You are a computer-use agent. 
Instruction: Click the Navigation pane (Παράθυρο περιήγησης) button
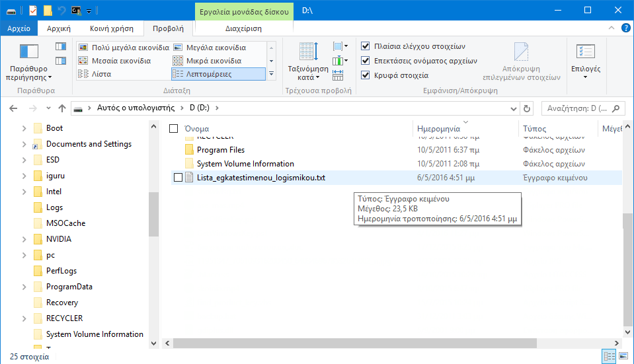[29, 62]
